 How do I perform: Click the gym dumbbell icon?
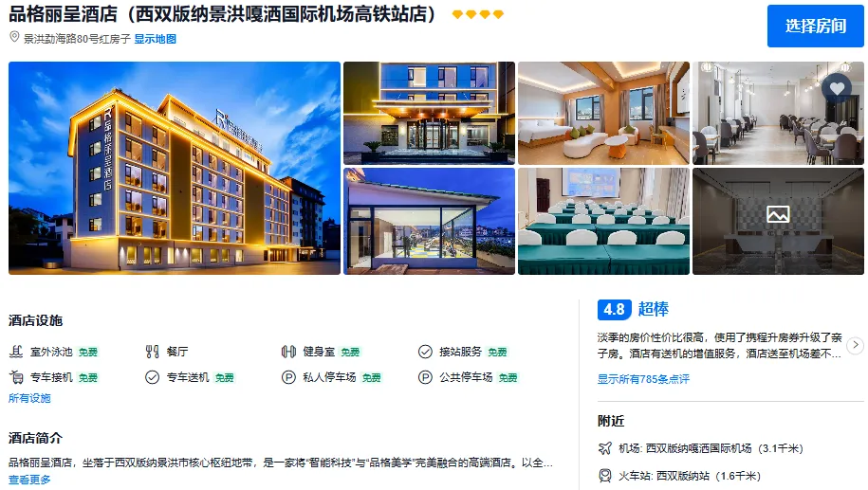tap(288, 352)
